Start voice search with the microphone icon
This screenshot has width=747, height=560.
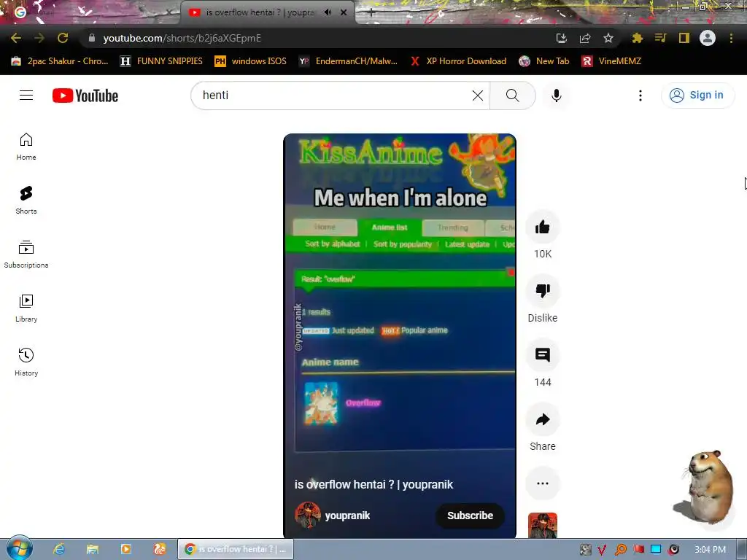pos(556,96)
